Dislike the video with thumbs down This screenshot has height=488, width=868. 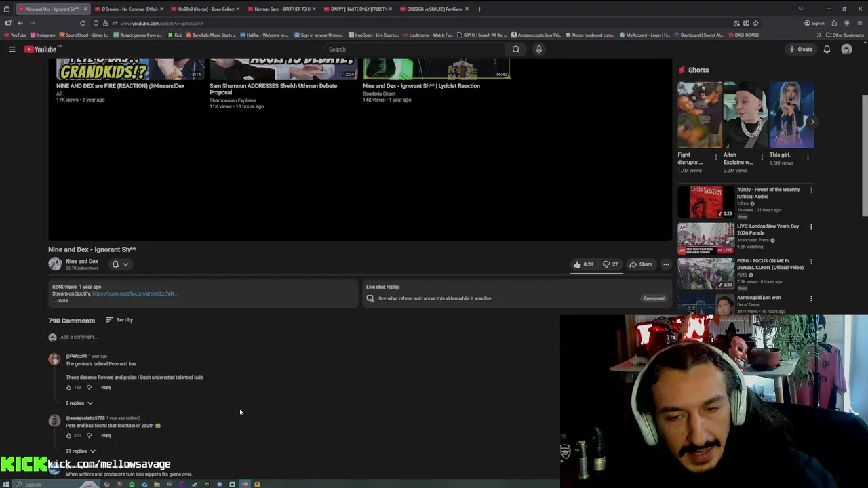click(x=610, y=264)
